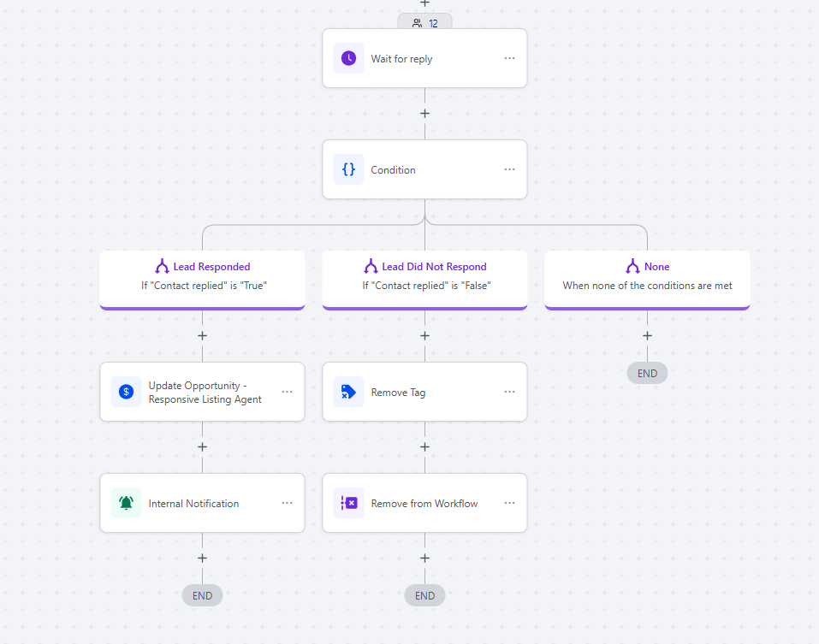The height and width of the screenshot is (644, 819).
Task: Click the branch icon beside None
Action: pos(632,267)
